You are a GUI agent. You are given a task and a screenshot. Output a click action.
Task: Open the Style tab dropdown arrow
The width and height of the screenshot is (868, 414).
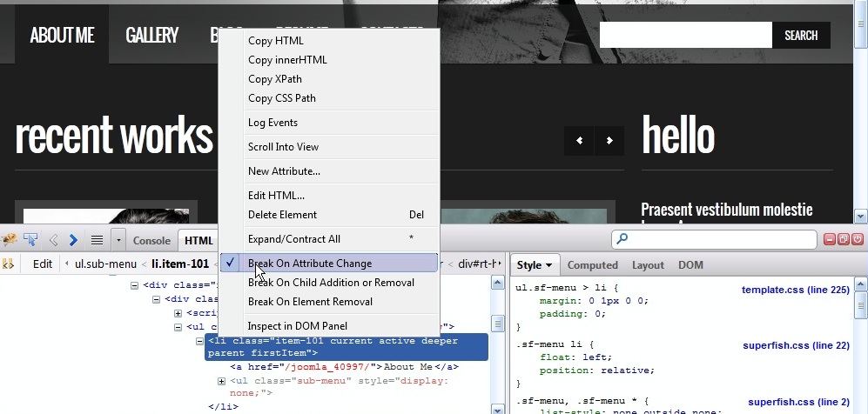pos(549,265)
